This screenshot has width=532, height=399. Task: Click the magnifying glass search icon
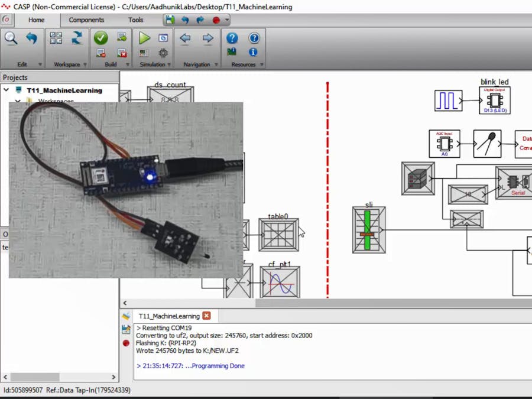click(x=11, y=38)
